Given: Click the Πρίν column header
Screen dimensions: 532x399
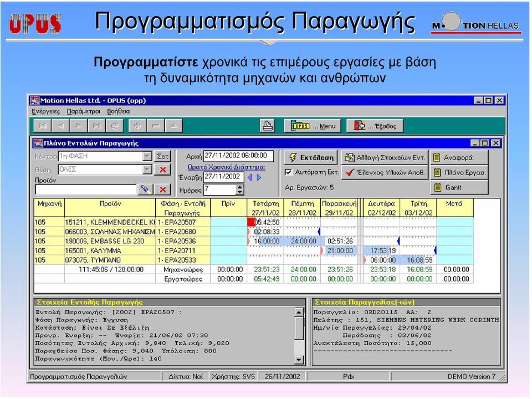Looking at the screenshot, I should pyautogui.click(x=228, y=208).
